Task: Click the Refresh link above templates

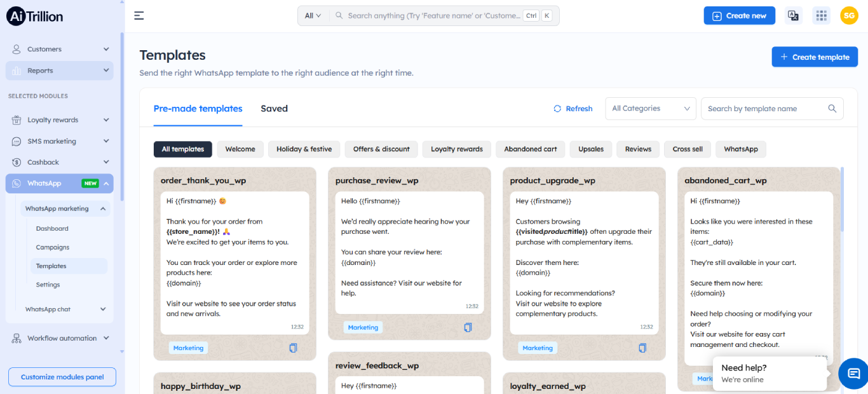Action: pos(572,108)
